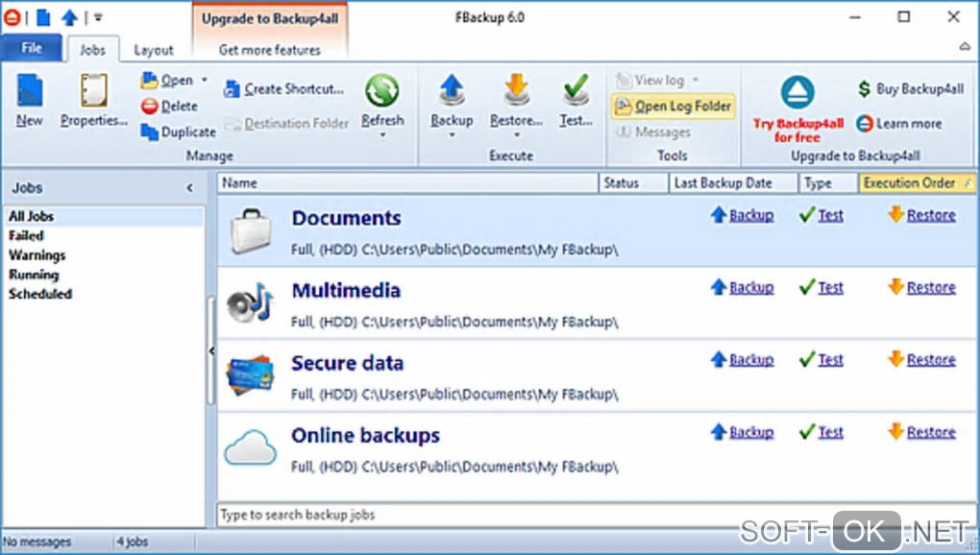Sort jobs by the Type column
Screen dimensions: 980x555
coord(828,182)
